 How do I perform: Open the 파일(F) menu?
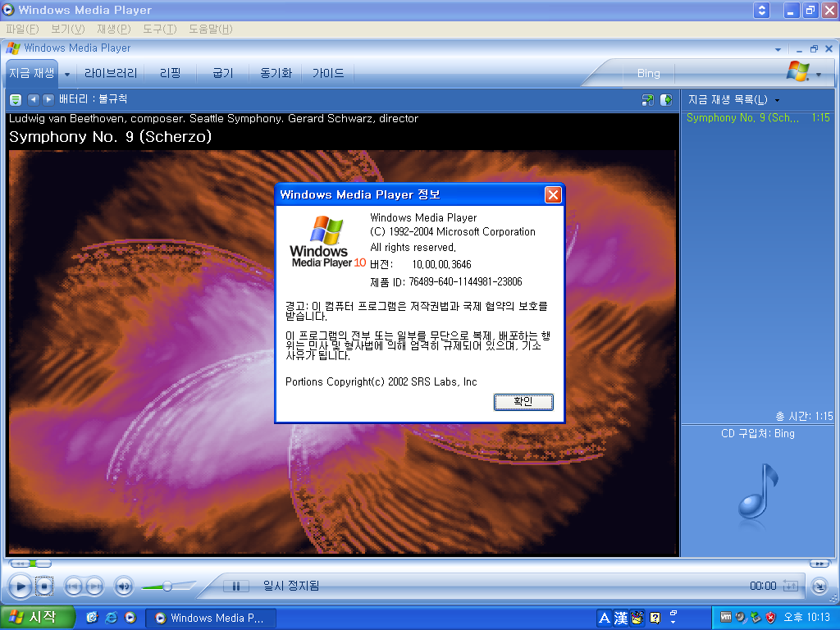click(22, 29)
